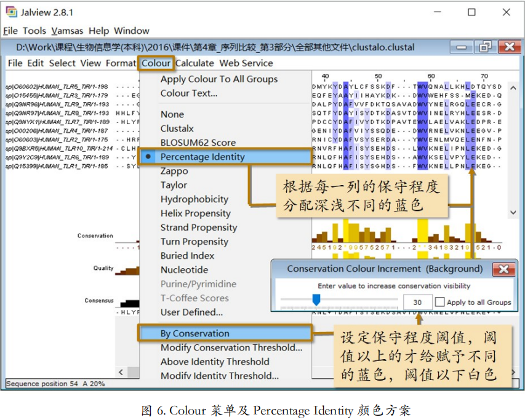
Task: Click ruler column marker 50
Action: point(378,76)
